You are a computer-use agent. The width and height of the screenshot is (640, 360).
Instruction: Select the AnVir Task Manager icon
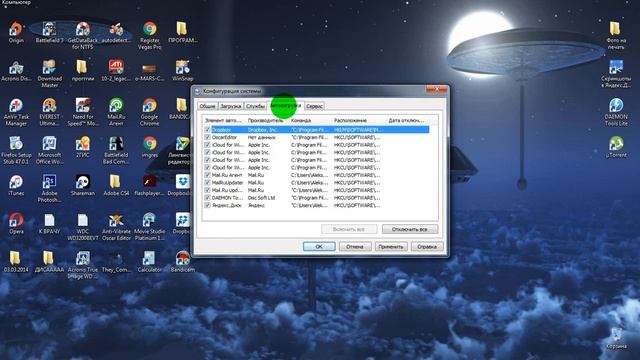(16, 112)
